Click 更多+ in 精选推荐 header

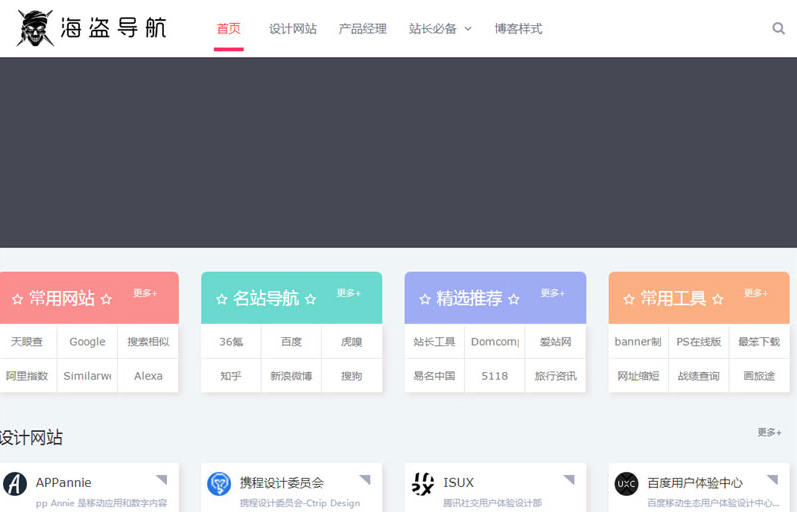[553, 293]
